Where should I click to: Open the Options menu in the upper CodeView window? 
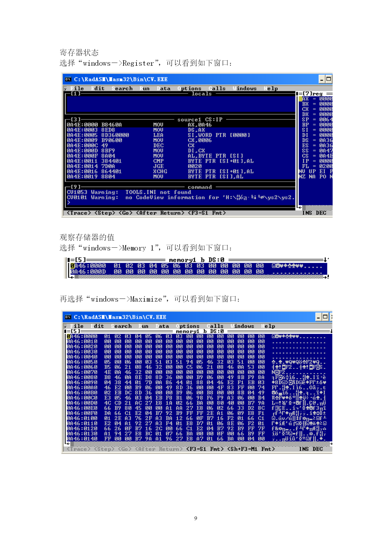coord(190,88)
